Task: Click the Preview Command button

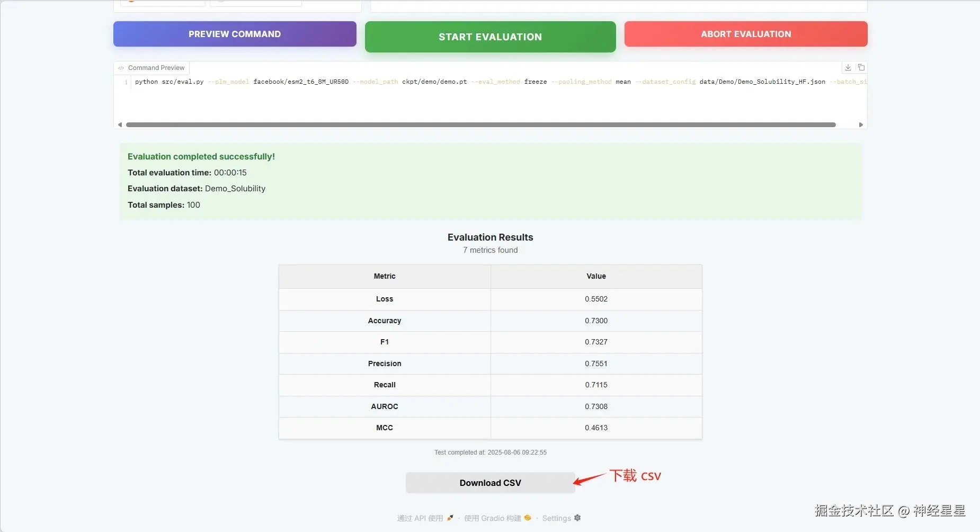Action: [235, 34]
